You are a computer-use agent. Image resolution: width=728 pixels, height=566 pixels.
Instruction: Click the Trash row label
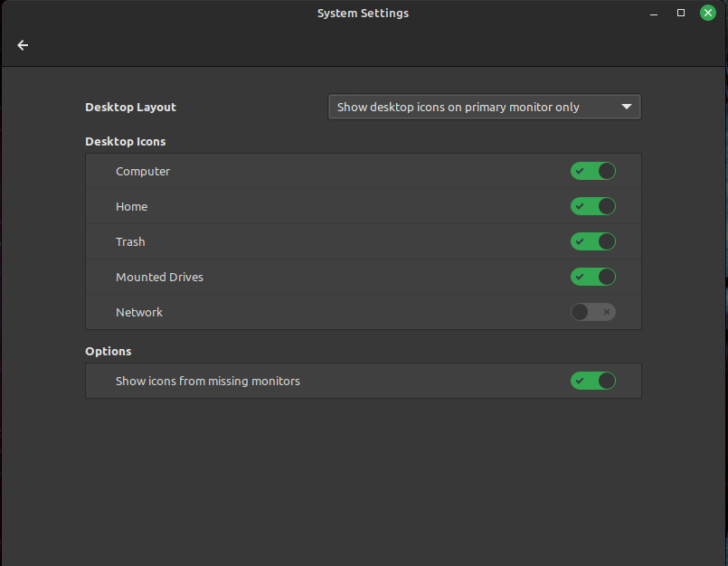click(x=130, y=242)
